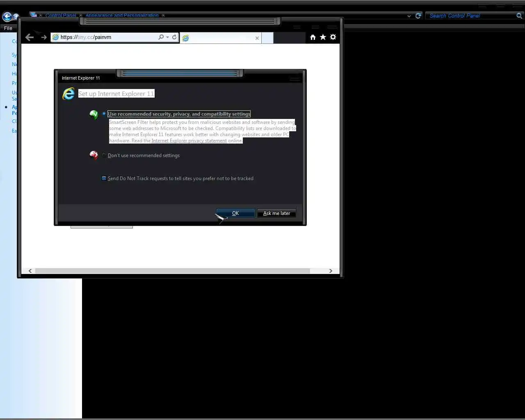Screen dimensions: 525x420
Task: Expand the arrow after Appearance and Personalization breadcrumb
Action: pos(163,16)
